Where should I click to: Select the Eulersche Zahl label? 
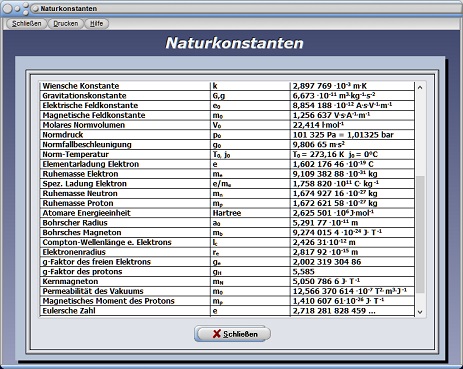coord(69,311)
